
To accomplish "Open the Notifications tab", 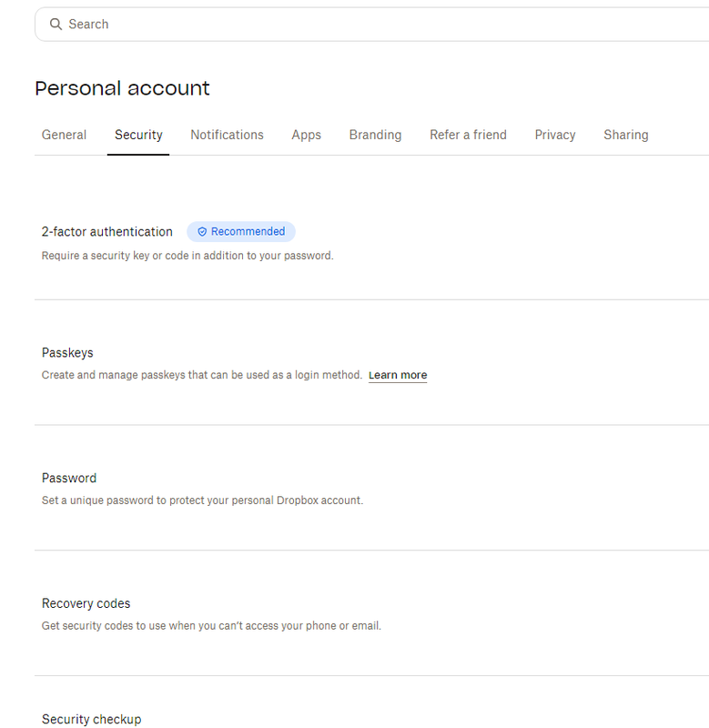I will [x=227, y=135].
